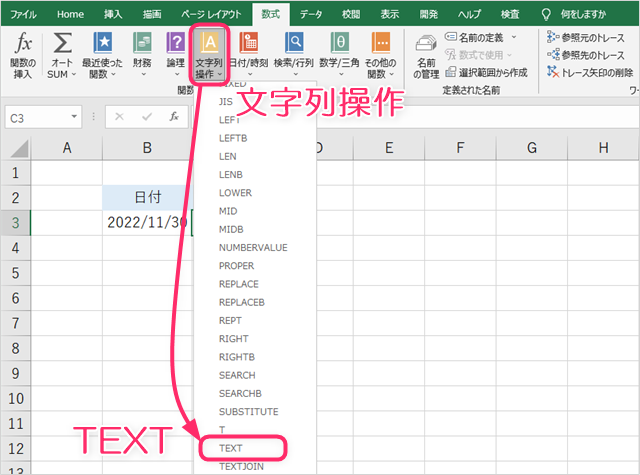Select column E header
Image resolution: width=640 pixels, height=475 pixels.
[x=389, y=148]
